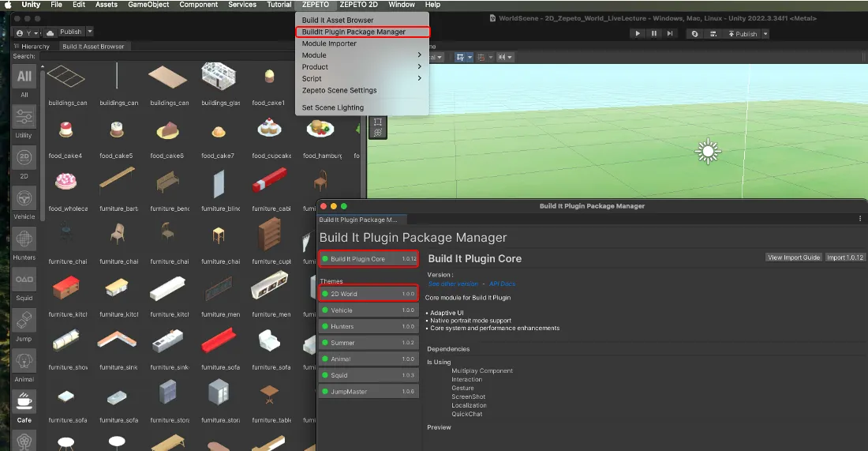Click the server icon left of Publish
This screenshot has width=868, height=451.
[x=713, y=34]
